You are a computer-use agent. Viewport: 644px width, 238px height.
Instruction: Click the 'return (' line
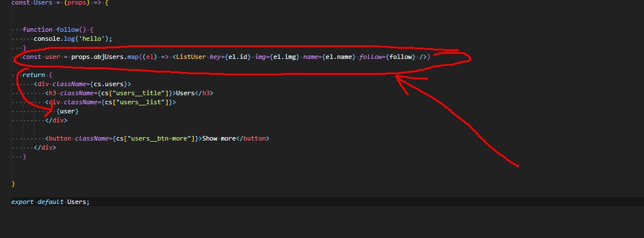coord(38,75)
